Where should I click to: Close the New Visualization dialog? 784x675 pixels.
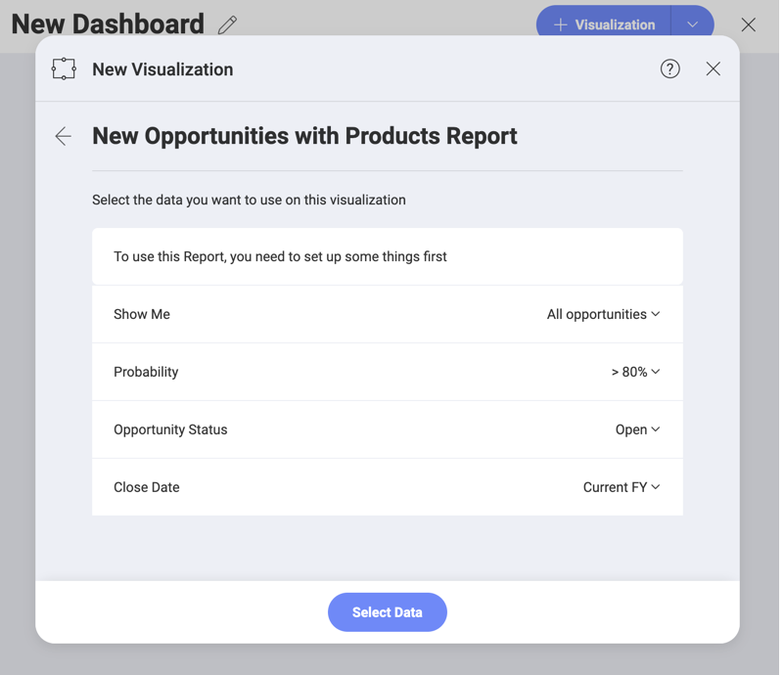click(x=714, y=68)
